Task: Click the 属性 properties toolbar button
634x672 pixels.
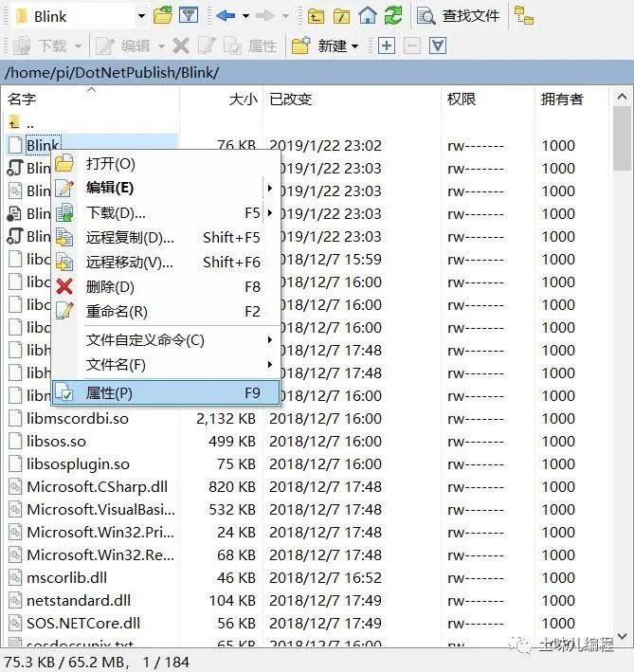Action: point(250,45)
